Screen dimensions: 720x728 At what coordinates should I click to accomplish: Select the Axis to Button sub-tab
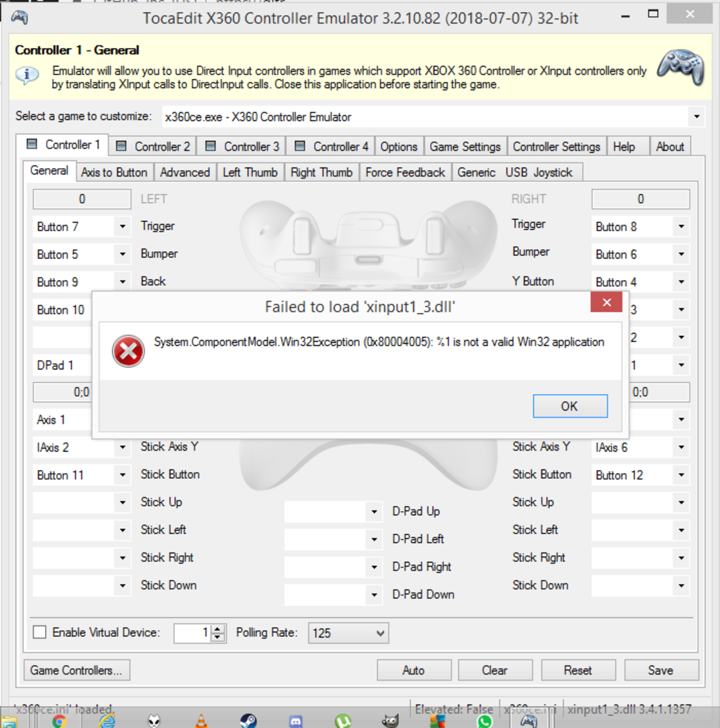(x=115, y=173)
